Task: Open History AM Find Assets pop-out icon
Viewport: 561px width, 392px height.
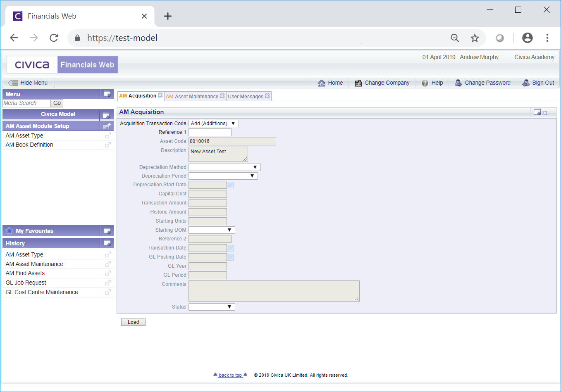Action: click(108, 273)
